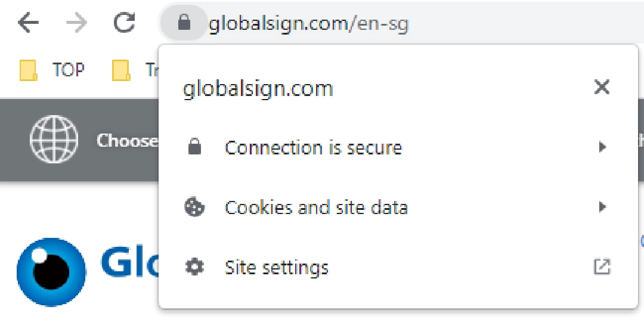
Task: Click the Choose text in the gray banner
Action: 127,141
